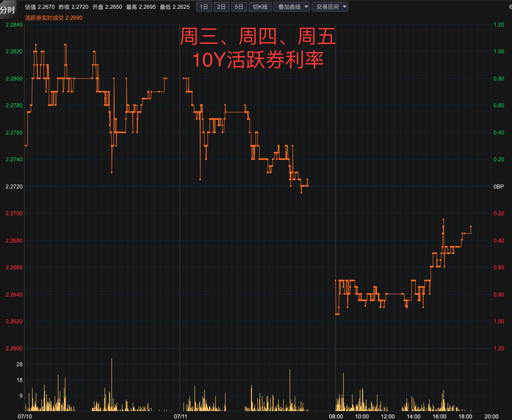The width and height of the screenshot is (512, 420).
Task: Click the 14:00 time axis label
Action: 413,416
